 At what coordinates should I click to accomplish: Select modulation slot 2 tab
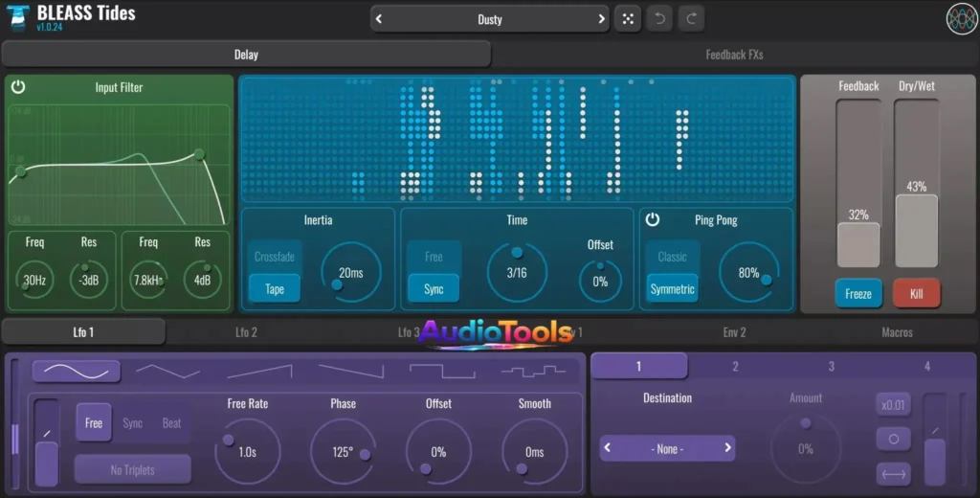pyautogui.click(x=735, y=366)
